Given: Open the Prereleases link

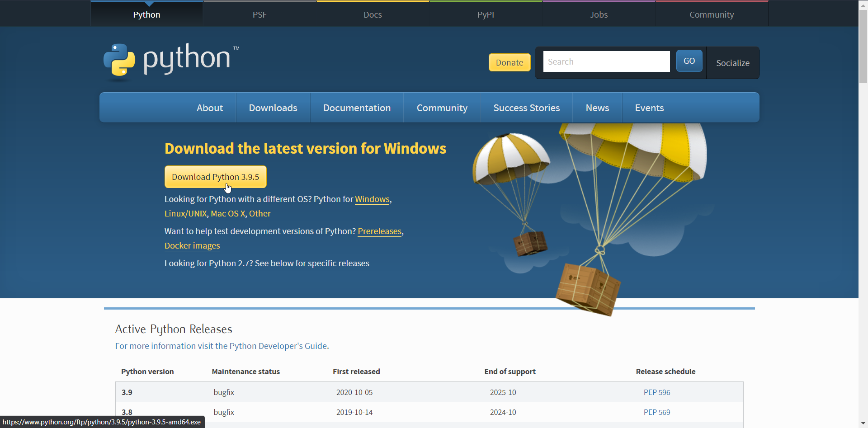Looking at the screenshot, I should (x=380, y=231).
